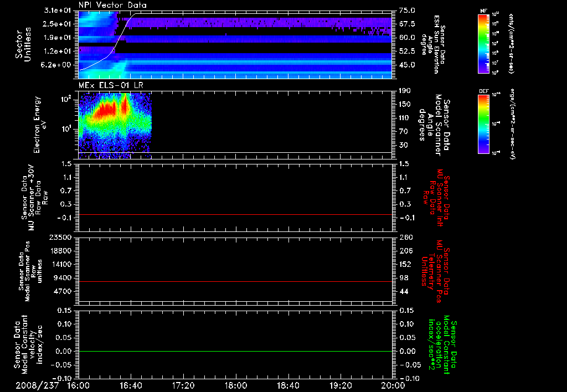This screenshot has height=392, width=567.
Task: Click the '16:40' time axis label
Action: [x=131, y=385]
